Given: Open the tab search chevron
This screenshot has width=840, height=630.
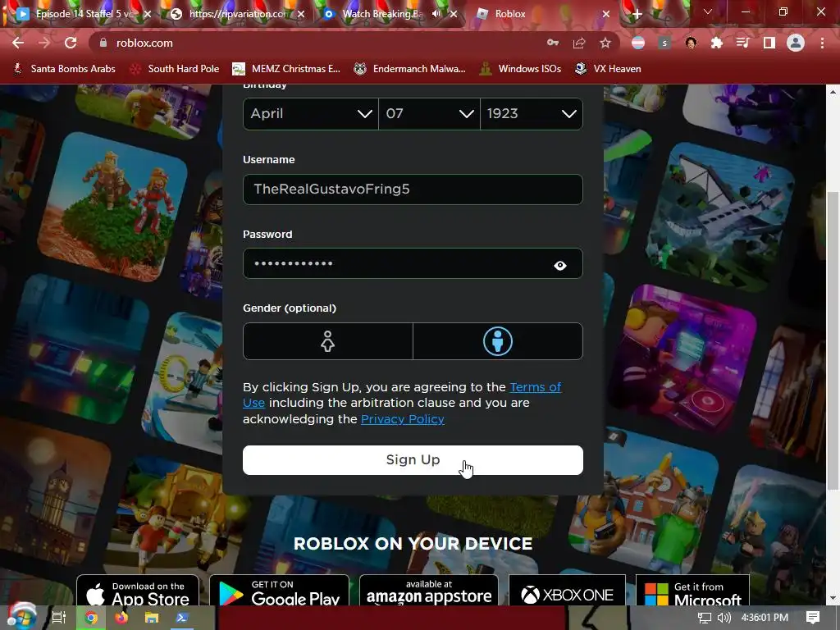Looking at the screenshot, I should tap(708, 11).
